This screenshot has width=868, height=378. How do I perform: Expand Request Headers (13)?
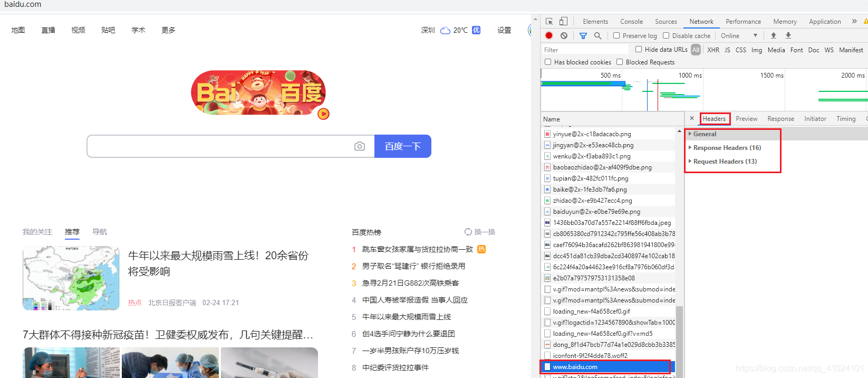coord(723,162)
